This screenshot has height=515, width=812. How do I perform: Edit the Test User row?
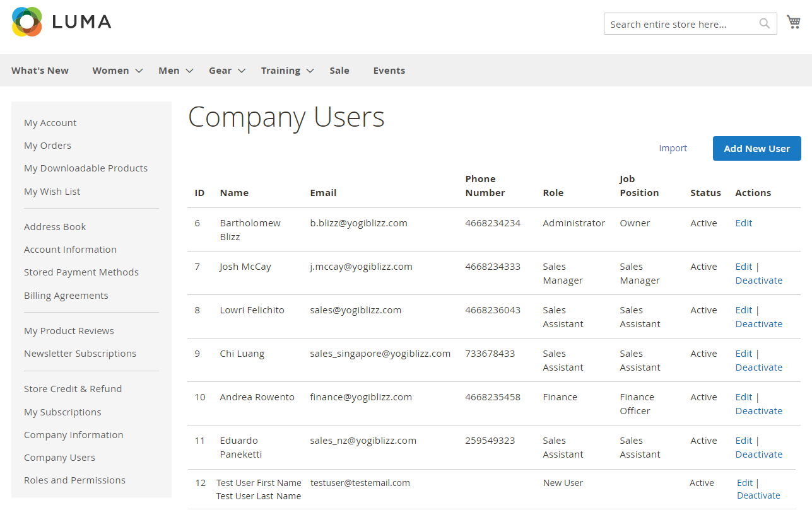[x=745, y=483]
